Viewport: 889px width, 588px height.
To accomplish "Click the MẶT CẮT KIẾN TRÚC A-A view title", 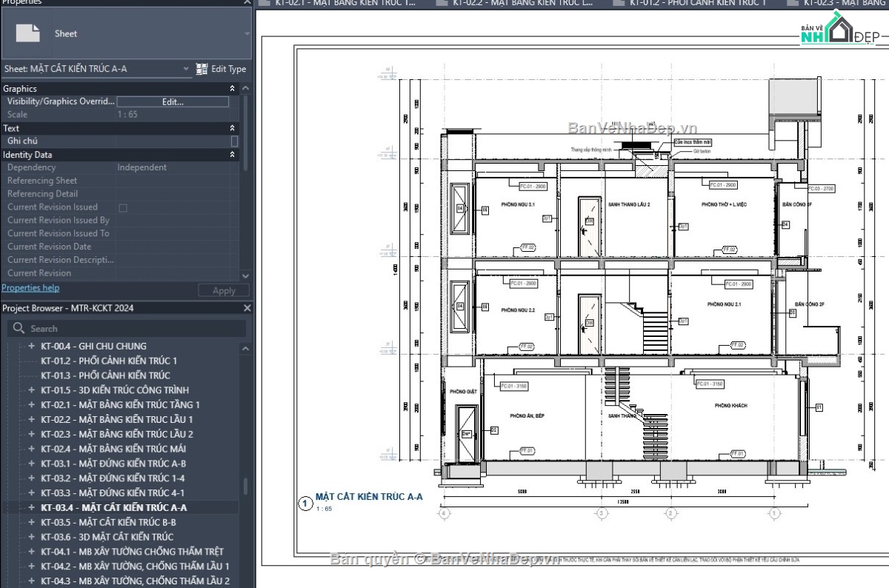I will tap(369, 497).
